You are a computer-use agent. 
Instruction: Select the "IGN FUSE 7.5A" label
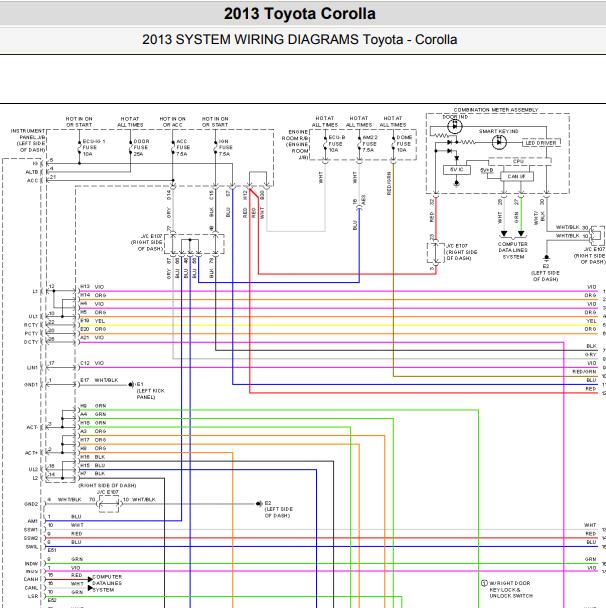point(225,148)
